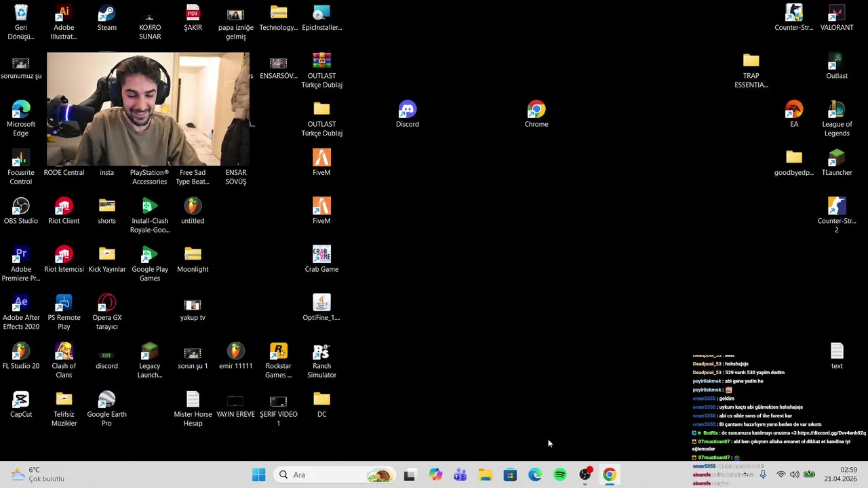This screenshot has width=868, height=488.
Task: Open the Outlast game shortcut
Action: coord(837,66)
